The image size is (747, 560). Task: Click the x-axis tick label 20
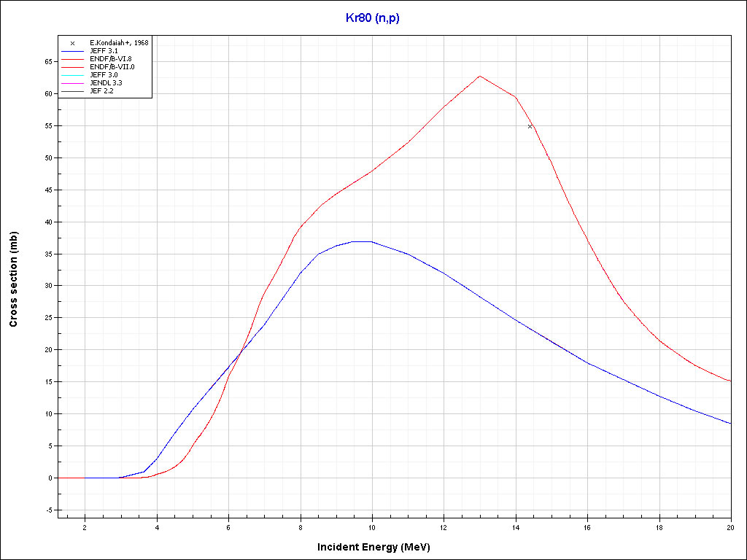pyautogui.click(x=730, y=527)
